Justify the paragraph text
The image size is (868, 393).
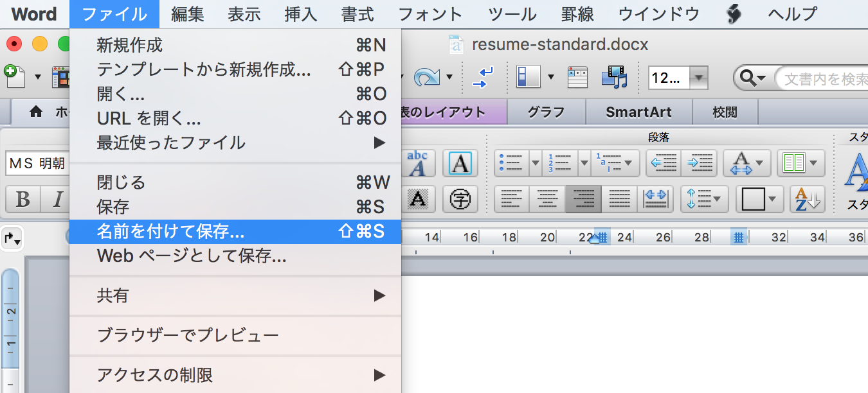619,198
